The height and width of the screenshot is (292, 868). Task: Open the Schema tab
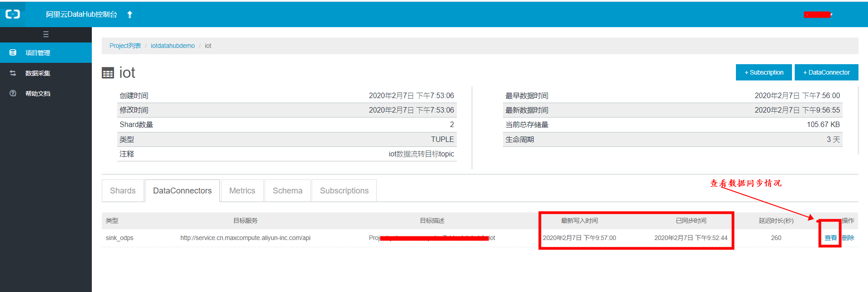[287, 191]
